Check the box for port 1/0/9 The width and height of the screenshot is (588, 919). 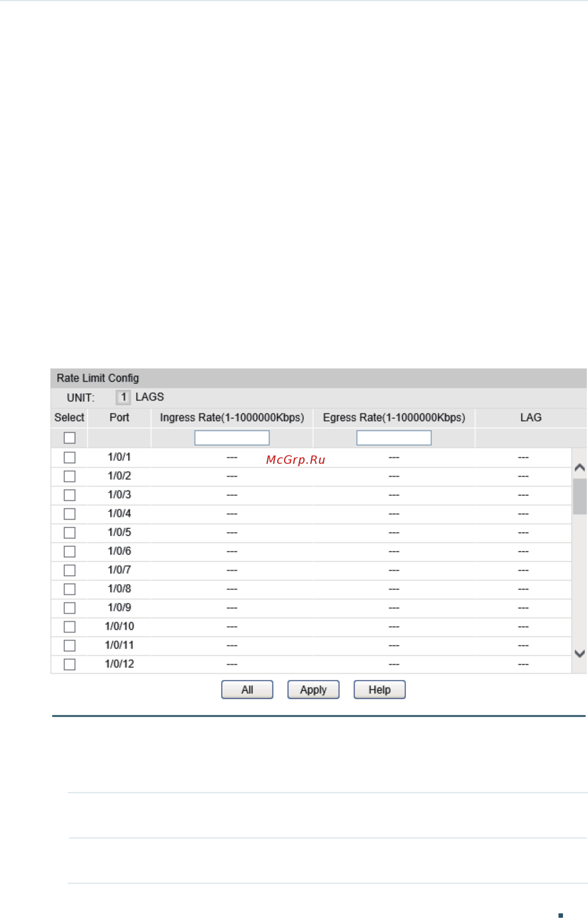(x=69, y=608)
